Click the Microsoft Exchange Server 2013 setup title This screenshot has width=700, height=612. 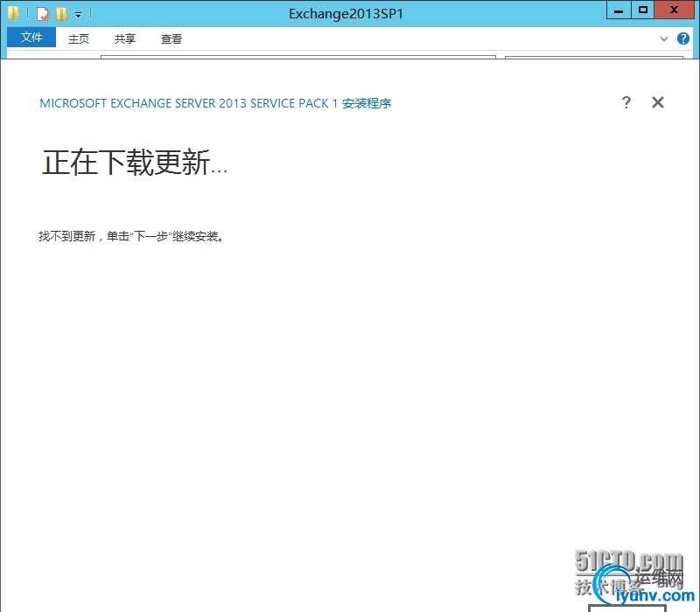coord(215,103)
